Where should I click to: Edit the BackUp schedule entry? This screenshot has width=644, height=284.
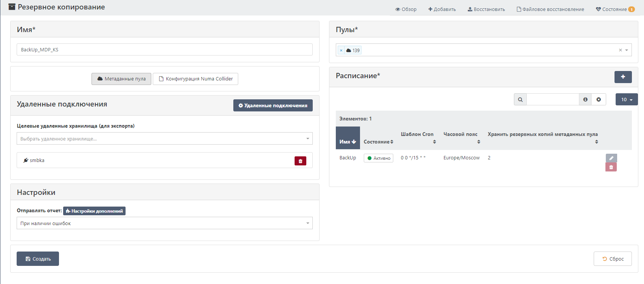pos(611,158)
